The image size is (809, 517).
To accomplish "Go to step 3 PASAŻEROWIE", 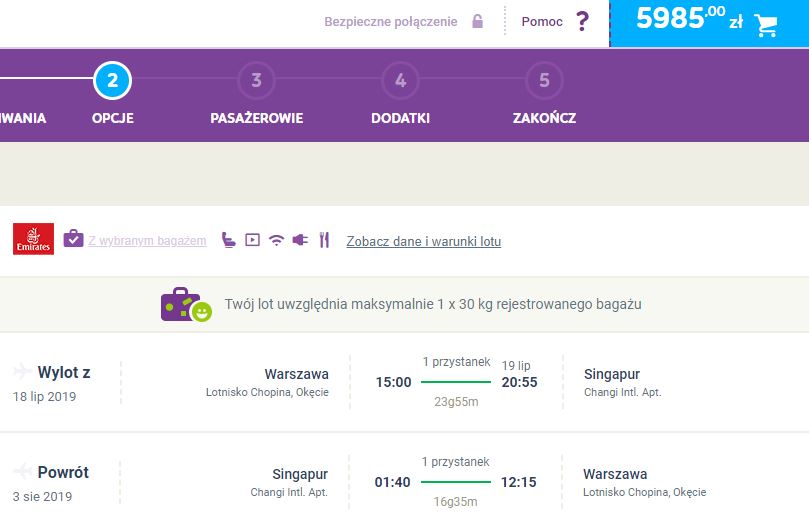I will click(256, 80).
